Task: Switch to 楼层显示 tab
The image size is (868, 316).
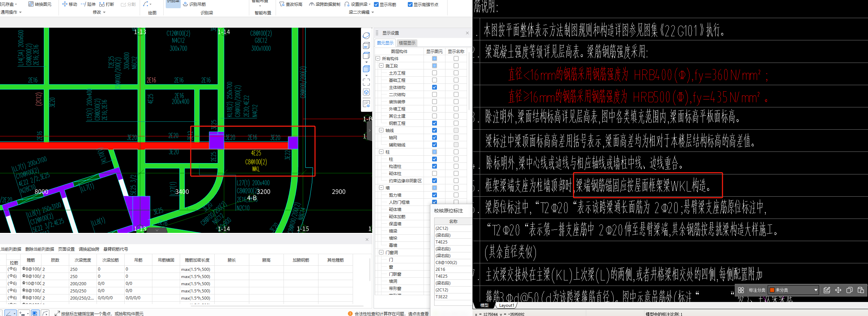Action: click(x=407, y=43)
